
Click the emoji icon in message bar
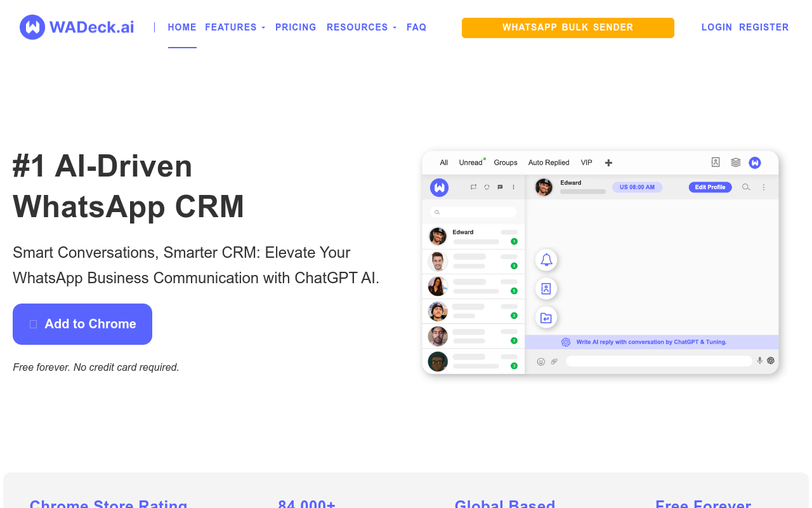tap(541, 361)
